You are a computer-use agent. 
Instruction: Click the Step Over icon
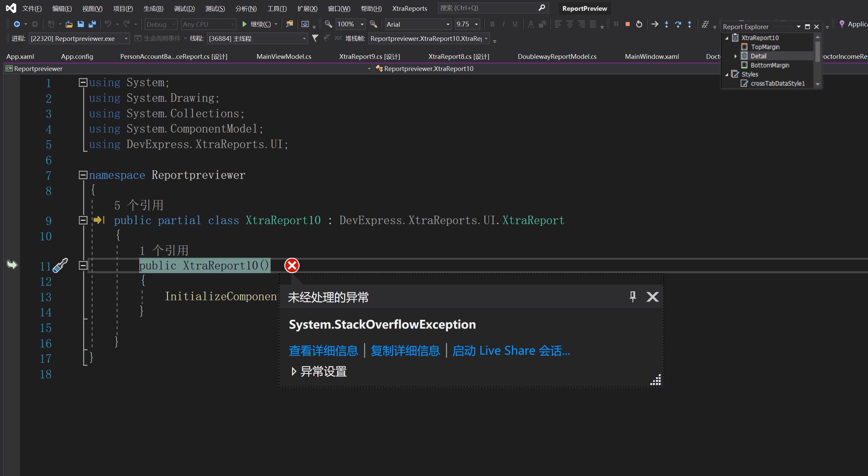point(678,24)
